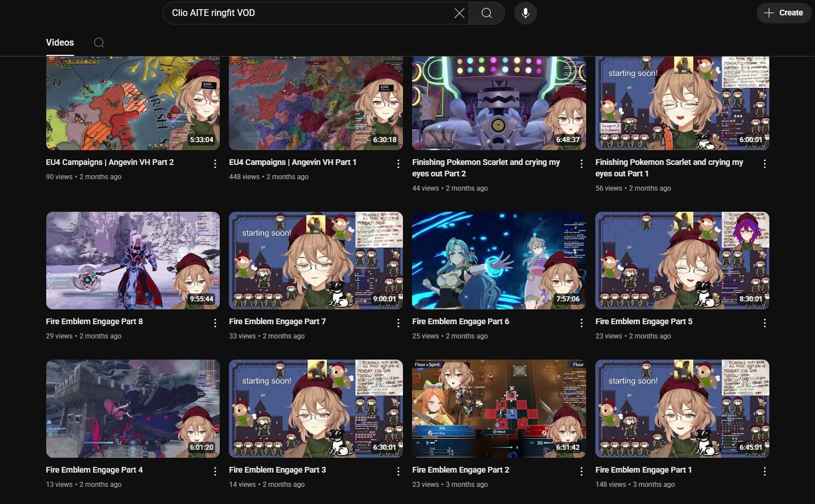Watch the Fire Emblem Engage Part 1 thumbnail
Screen dimensions: 815x504
(x=682, y=409)
